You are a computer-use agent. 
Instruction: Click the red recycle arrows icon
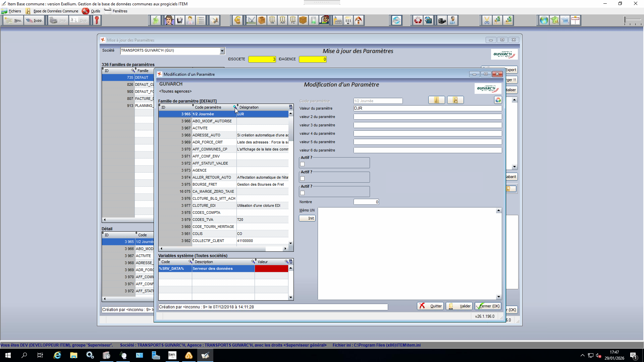418,20
